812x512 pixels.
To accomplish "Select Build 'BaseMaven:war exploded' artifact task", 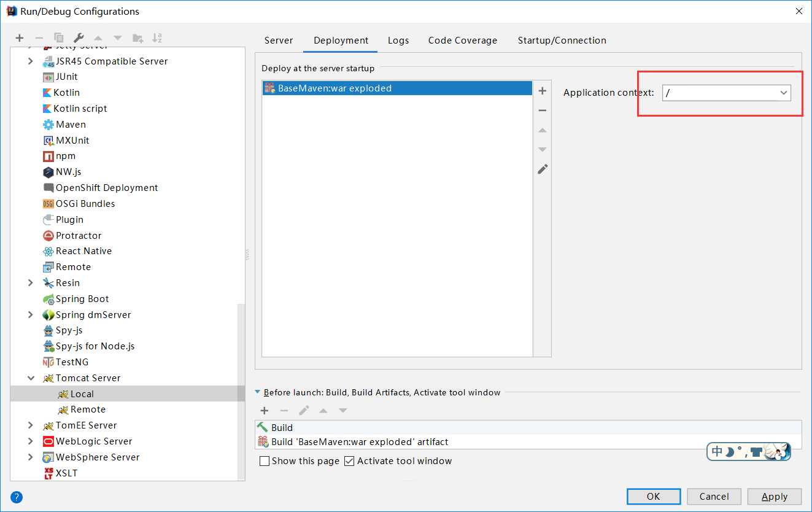I will click(528, 442).
